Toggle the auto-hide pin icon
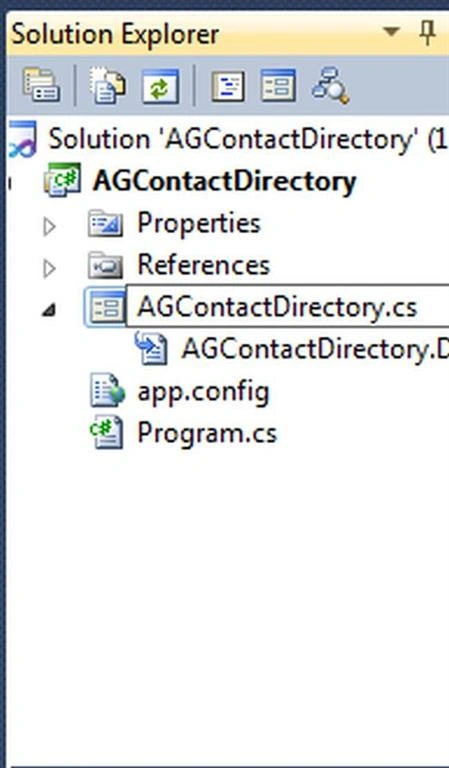The image size is (449, 768). click(427, 33)
